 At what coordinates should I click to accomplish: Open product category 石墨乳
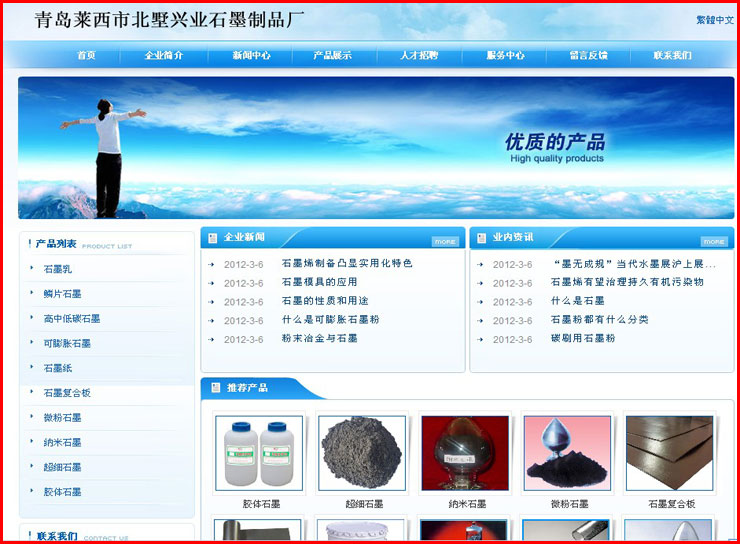click(x=58, y=269)
